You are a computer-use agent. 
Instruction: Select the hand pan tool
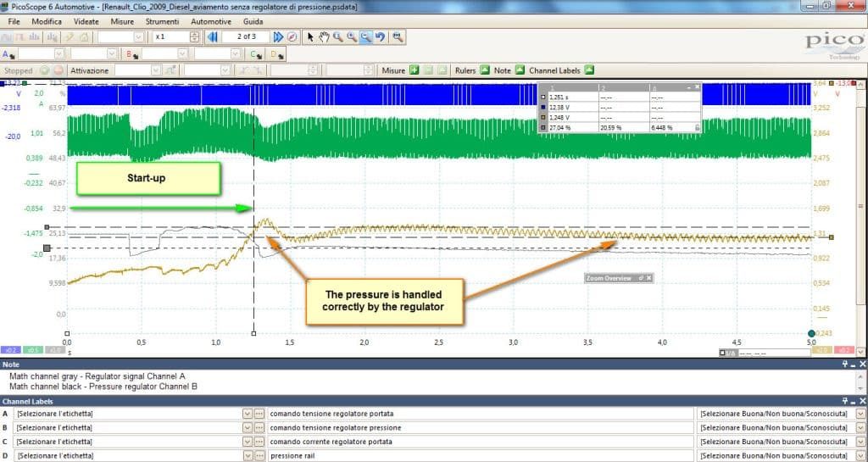click(324, 37)
